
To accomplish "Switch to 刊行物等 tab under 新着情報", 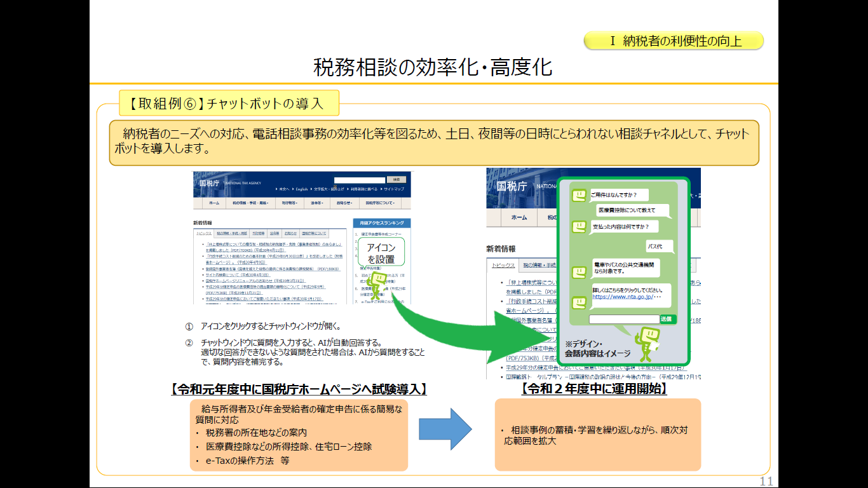I will point(259,233).
